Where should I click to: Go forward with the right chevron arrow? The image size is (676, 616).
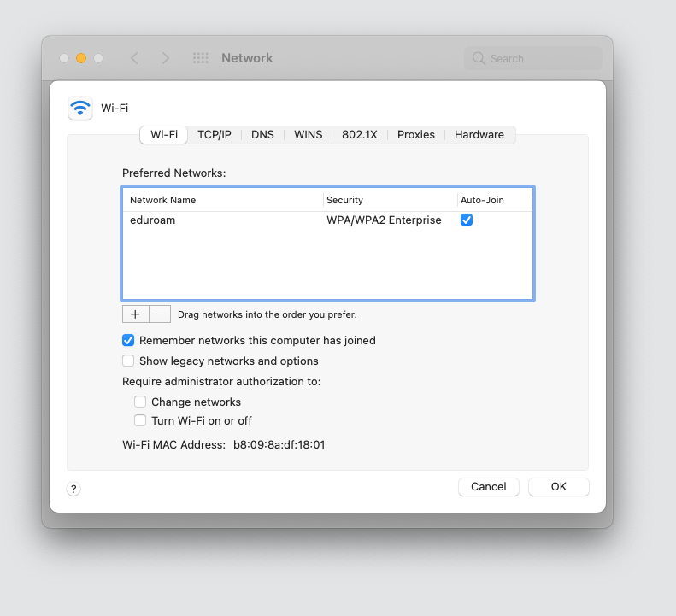point(165,58)
